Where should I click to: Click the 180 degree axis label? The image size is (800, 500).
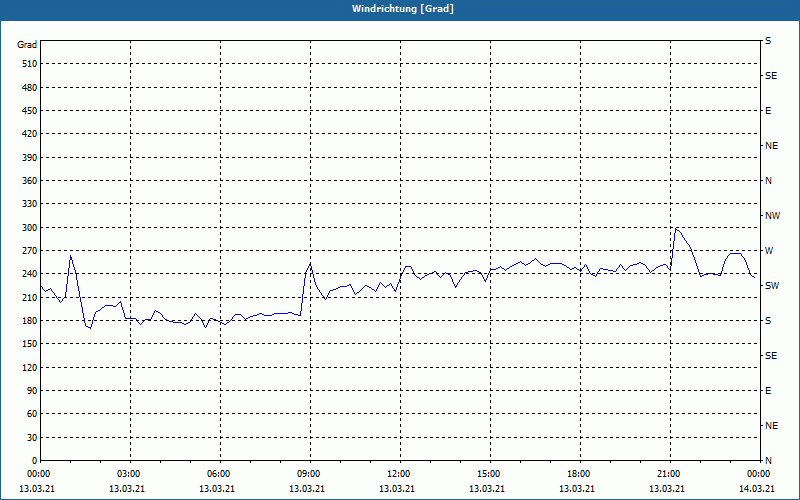coord(30,321)
